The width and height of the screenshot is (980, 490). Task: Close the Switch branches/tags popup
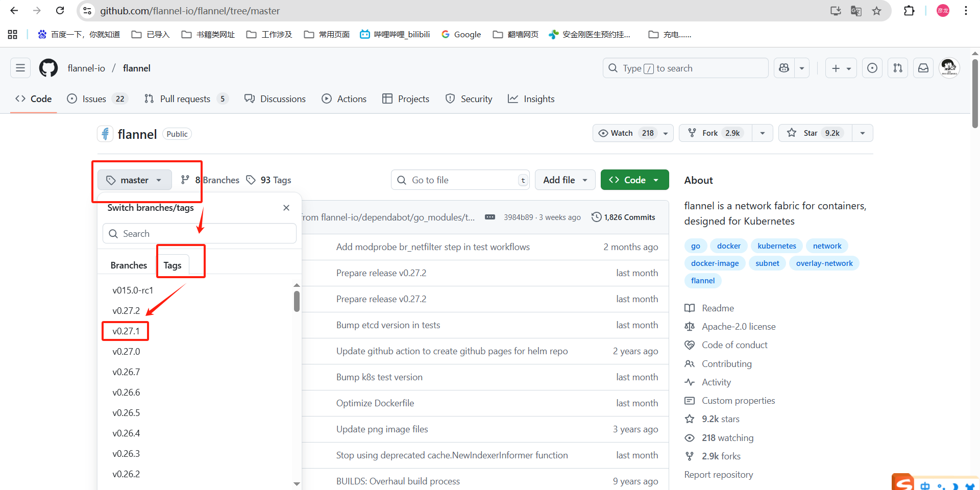click(x=286, y=208)
